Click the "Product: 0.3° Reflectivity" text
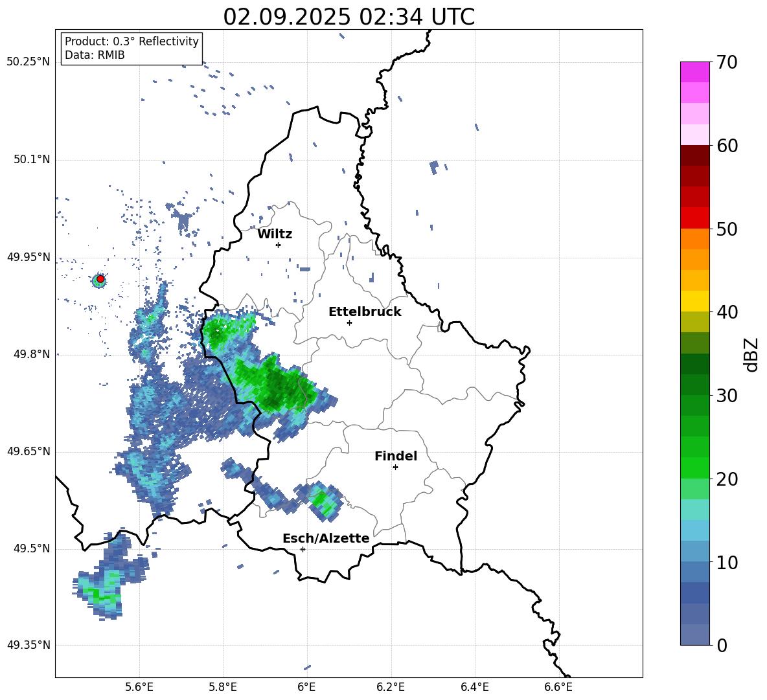The height and width of the screenshot is (700, 767). click(132, 41)
